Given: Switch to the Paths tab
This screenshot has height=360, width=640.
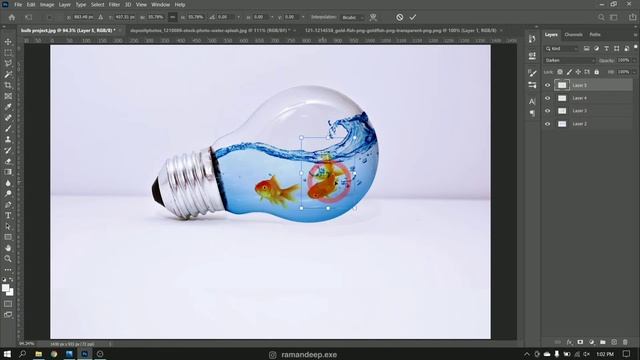Looking at the screenshot, I should point(595,35).
